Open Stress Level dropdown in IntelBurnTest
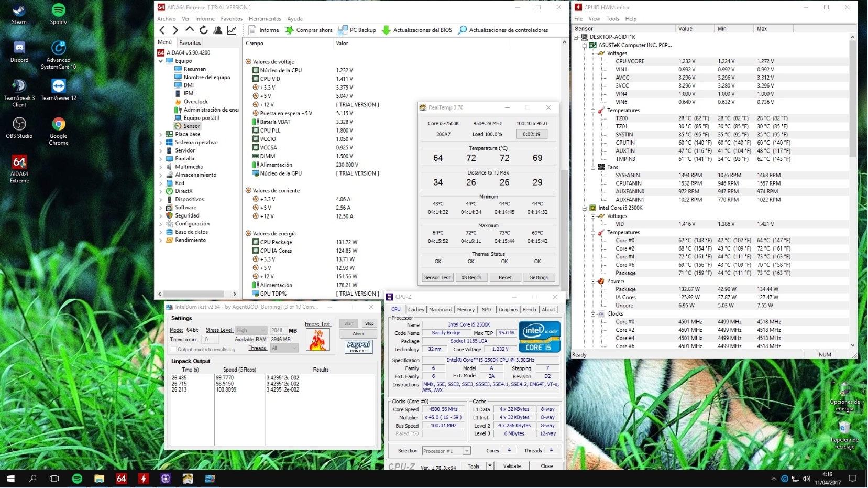The image size is (868, 488). 251,330
